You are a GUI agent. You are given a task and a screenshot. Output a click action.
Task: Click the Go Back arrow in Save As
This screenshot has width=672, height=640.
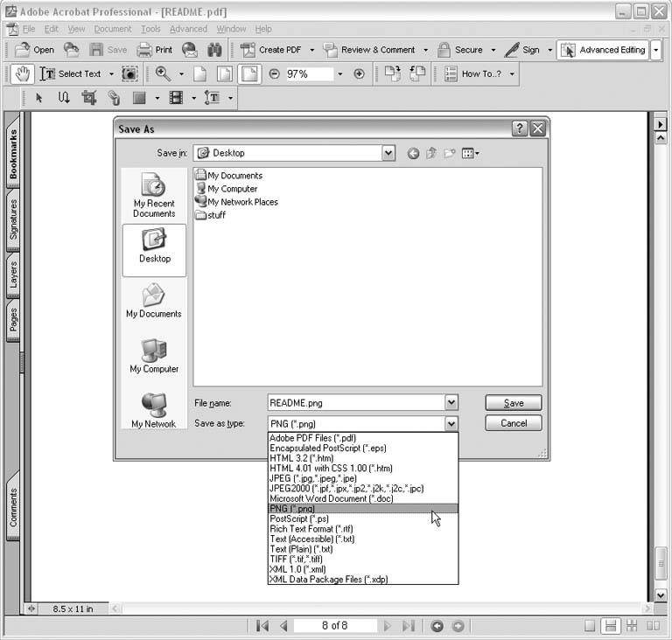coord(413,154)
